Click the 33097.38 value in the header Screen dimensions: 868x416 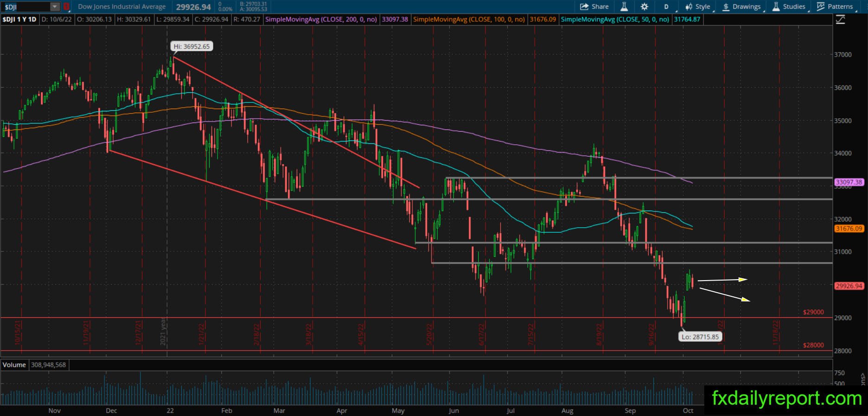[x=395, y=19]
